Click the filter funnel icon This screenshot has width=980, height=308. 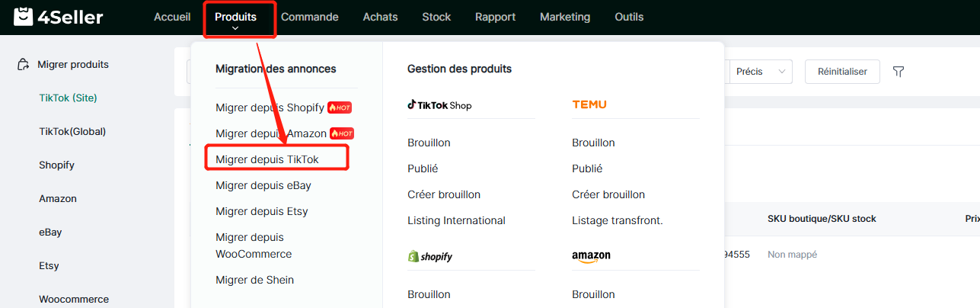[x=899, y=72]
